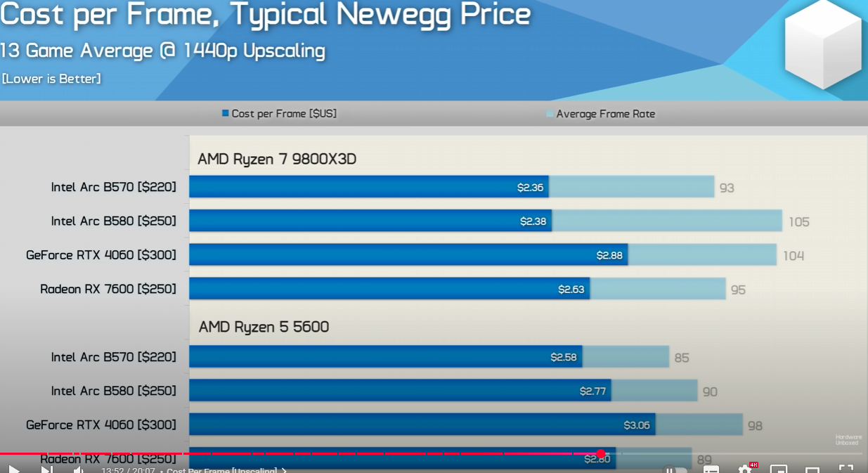Viewport: 868px width, 473px height.
Task: Click the 'Average Frame Rate' legend entry
Action: (x=600, y=114)
